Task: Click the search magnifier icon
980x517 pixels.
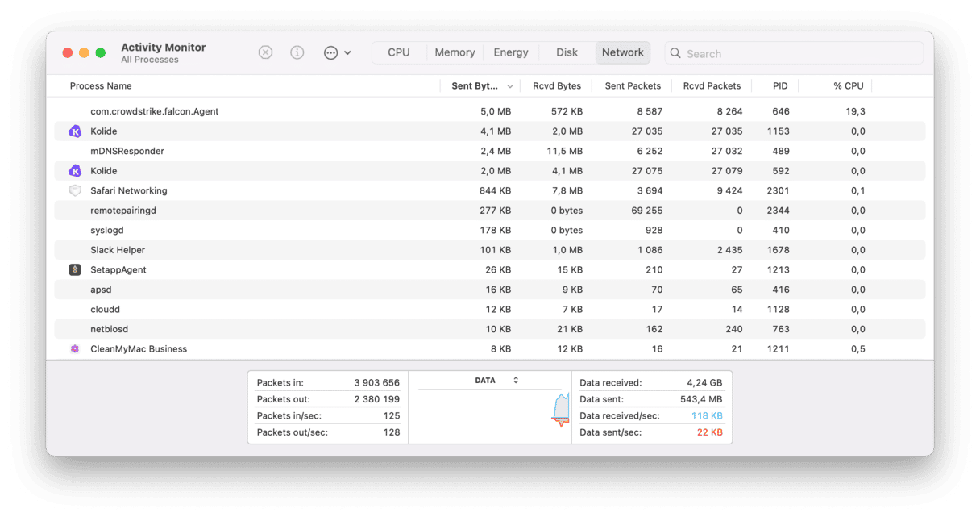Action: (x=675, y=53)
